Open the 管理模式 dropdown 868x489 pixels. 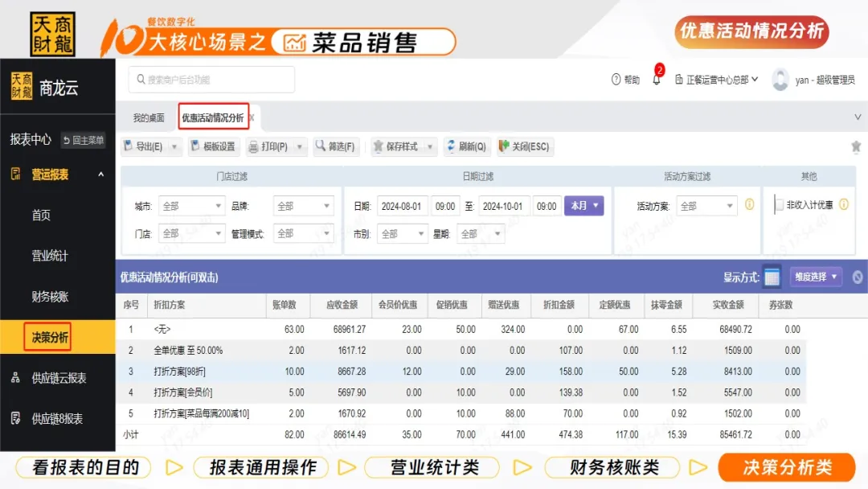point(303,234)
